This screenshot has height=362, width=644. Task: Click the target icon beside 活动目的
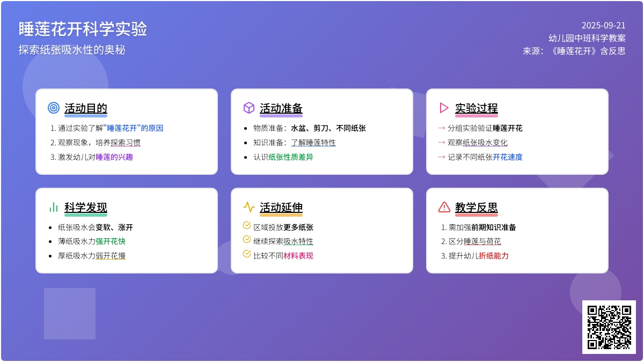(54, 108)
